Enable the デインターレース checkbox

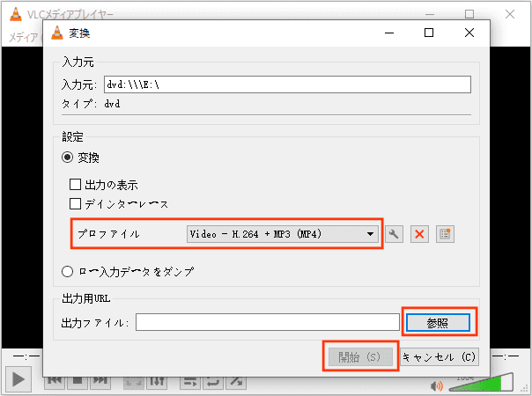pos(75,204)
